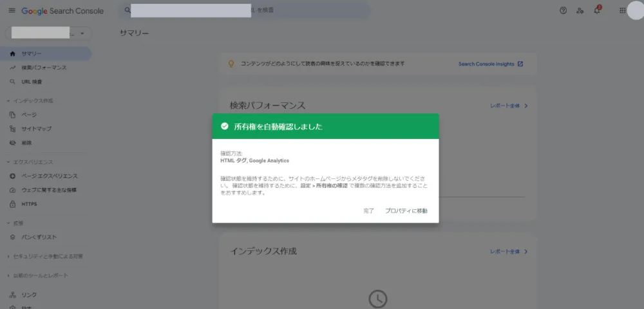Click the icon beside ページ エクスペリエンス

pyautogui.click(x=12, y=176)
